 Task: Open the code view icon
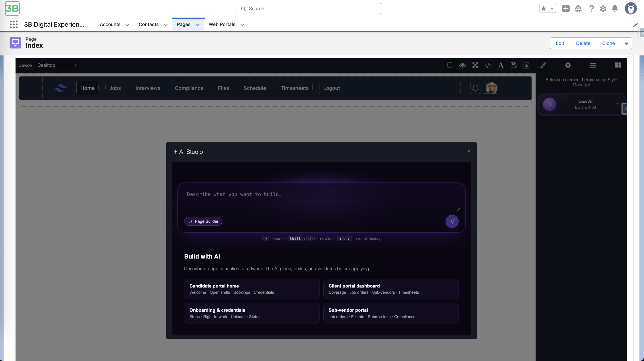click(488, 65)
